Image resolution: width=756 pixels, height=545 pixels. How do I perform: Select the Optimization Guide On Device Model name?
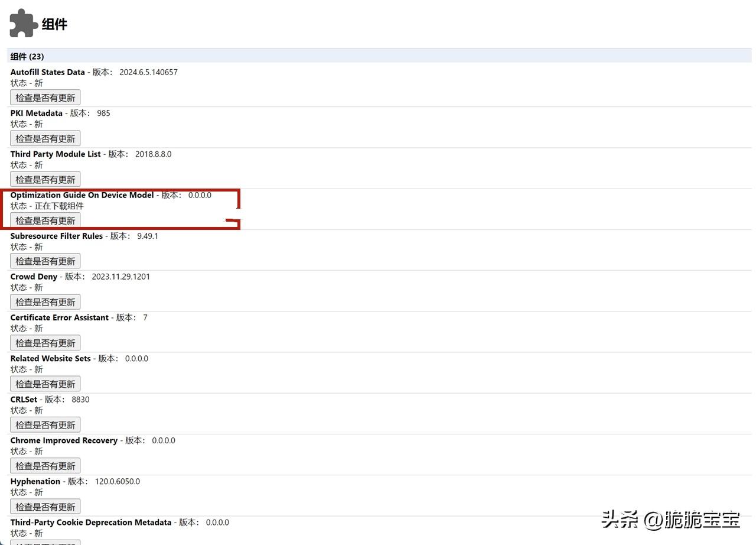tap(82, 195)
